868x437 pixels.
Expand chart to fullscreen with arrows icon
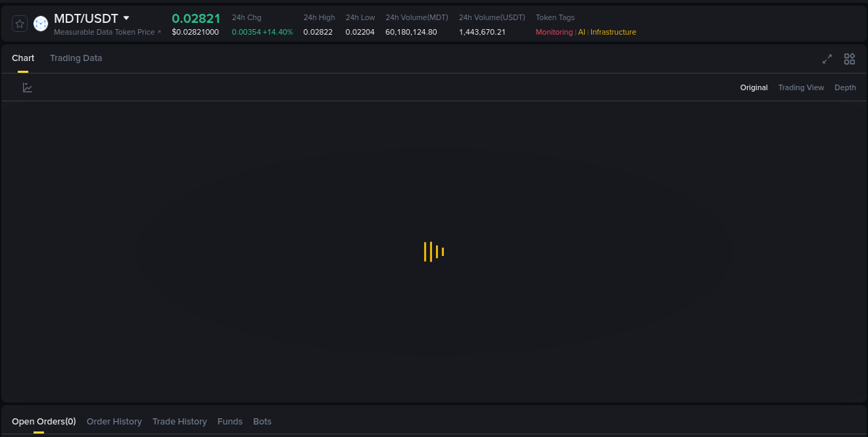(827, 59)
